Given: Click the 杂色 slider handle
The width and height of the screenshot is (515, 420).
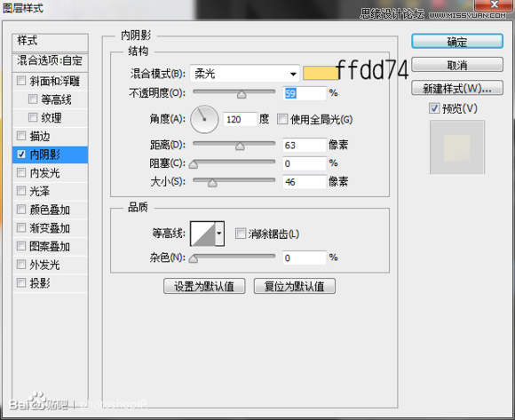Looking at the screenshot, I should (194, 259).
